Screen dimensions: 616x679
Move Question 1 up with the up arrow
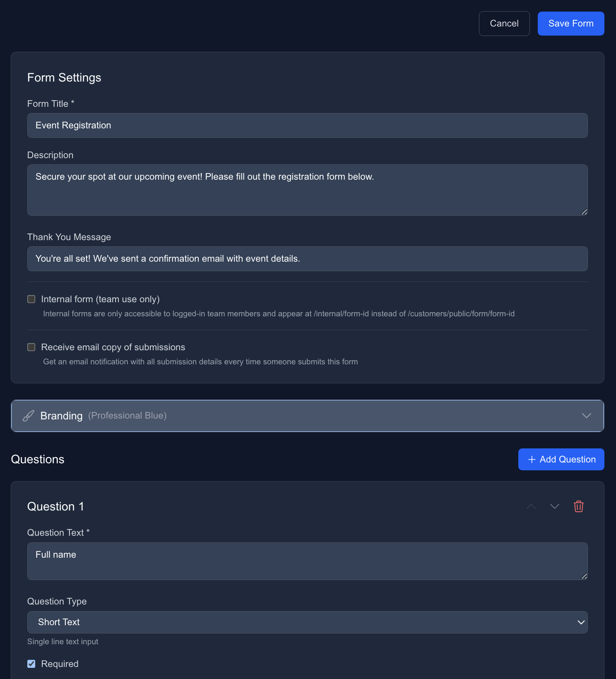[x=531, y=506]
